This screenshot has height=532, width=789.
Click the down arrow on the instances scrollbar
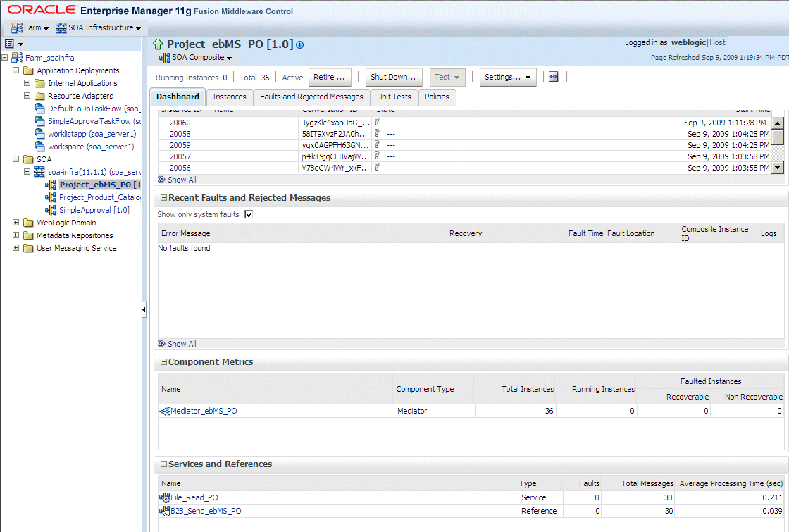(778, 168)
